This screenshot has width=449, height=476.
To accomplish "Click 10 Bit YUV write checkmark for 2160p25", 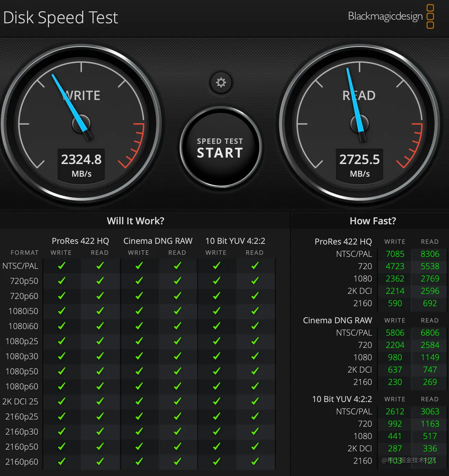I will coord(217,416).
